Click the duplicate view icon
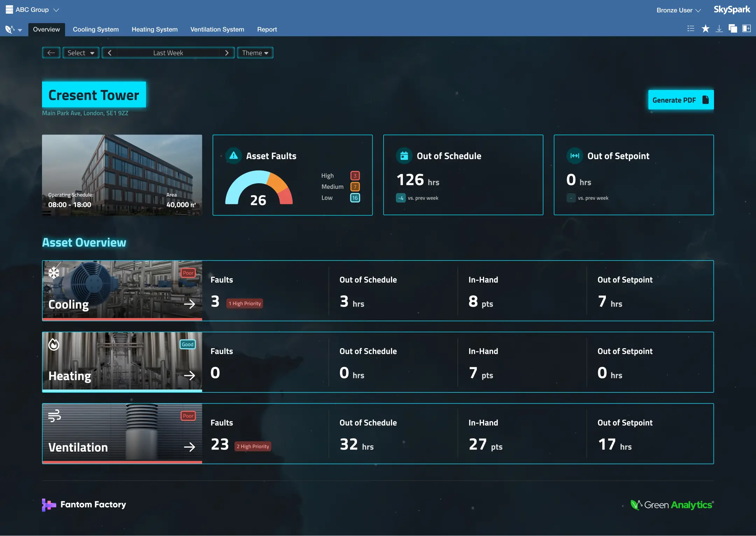Screen dimensions: 756x536 pos(733,29)
